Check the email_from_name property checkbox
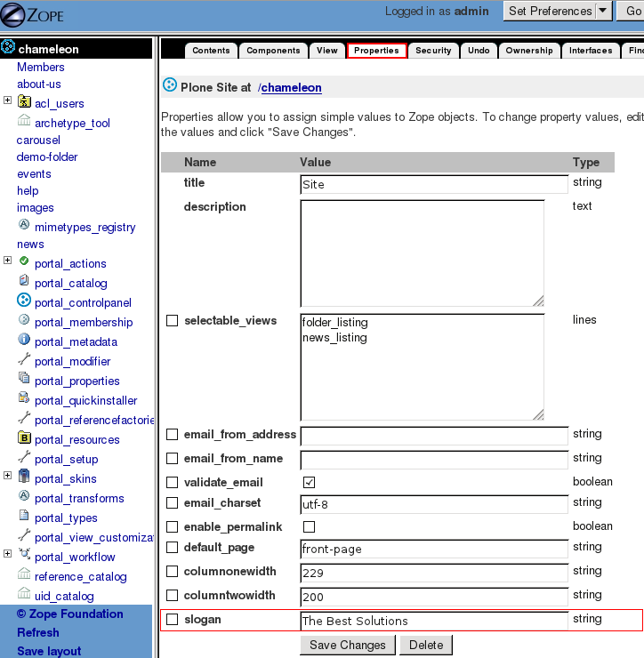Image resolution: width=644 pixels, height=658 pixels. 173,458
